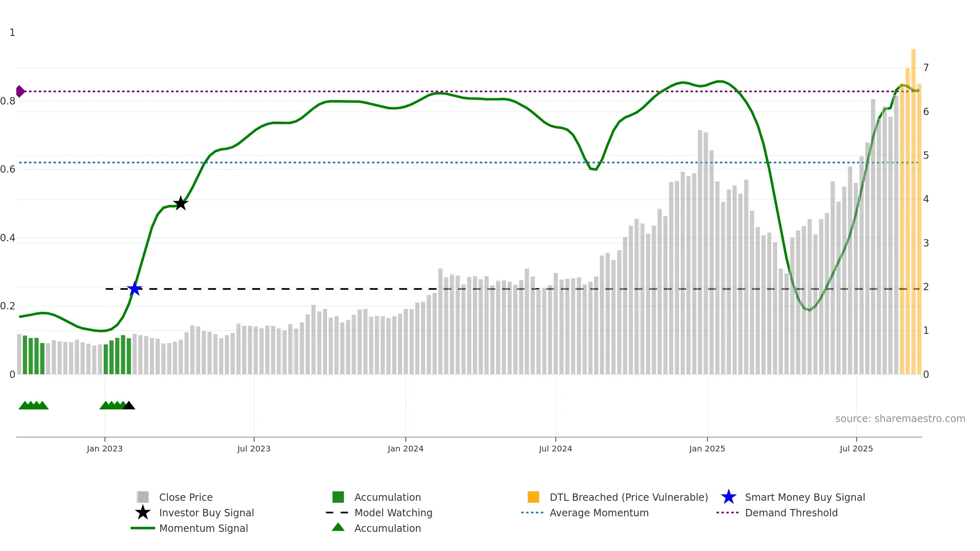Click Investor Buy Signal legend star icon
Image resolution: width=980 pixels, height=551 pixels.
143,513
